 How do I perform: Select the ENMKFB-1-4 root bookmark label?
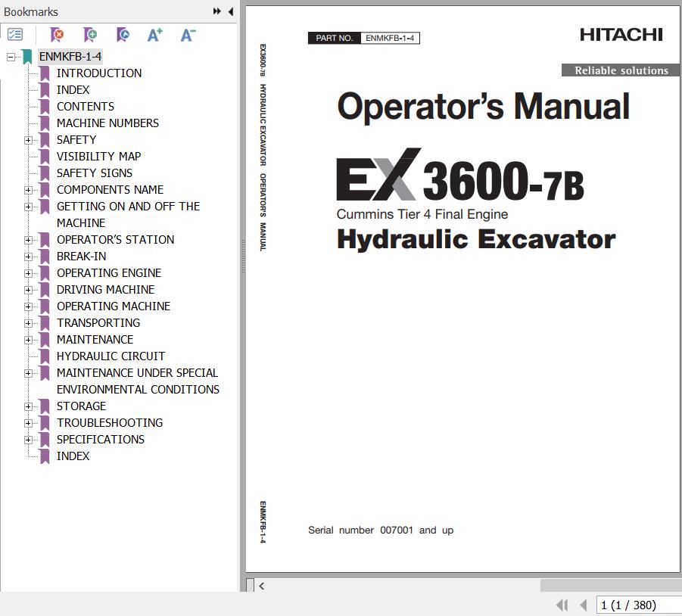70,57
